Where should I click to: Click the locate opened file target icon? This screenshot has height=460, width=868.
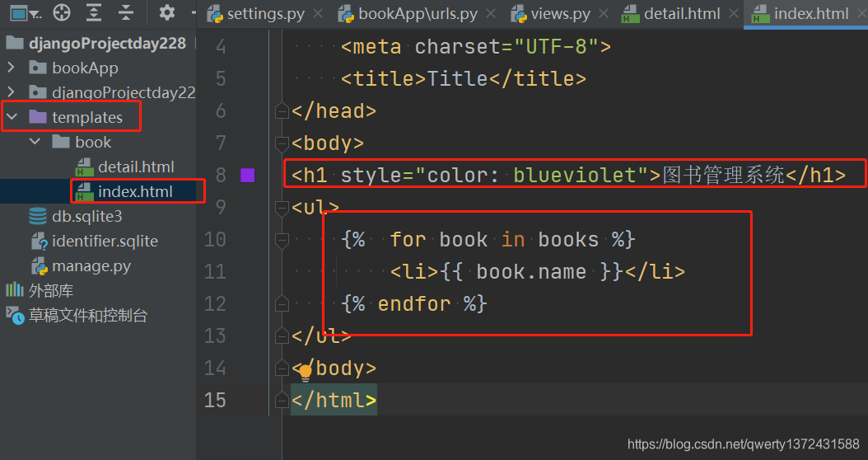pyautogui.click(x=62, y=12)
